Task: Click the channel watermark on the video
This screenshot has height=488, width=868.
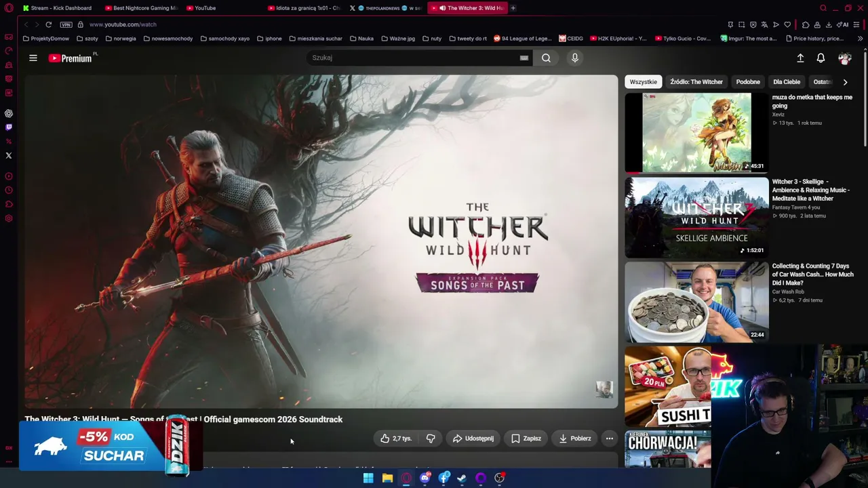Action: [604, 389]
